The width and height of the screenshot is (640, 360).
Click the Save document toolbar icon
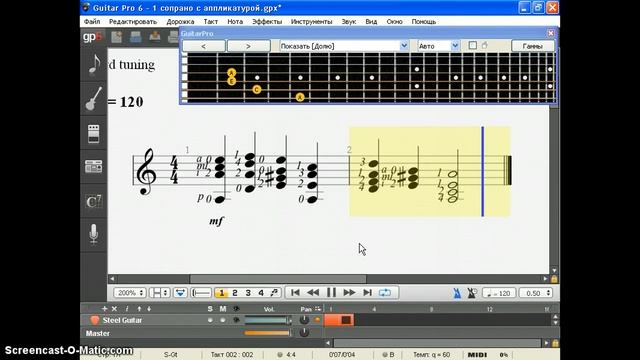(136, 37)
